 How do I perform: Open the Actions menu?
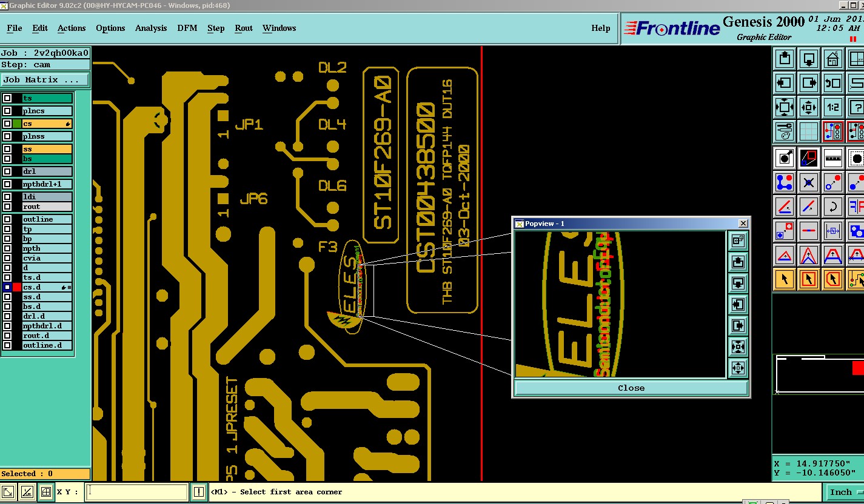72,28
